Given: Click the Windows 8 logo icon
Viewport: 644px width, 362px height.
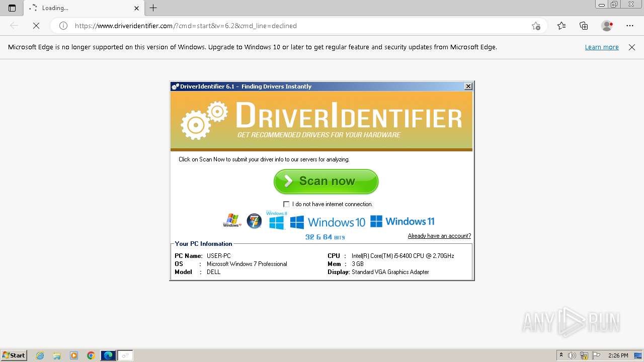Looking at the screenshot, I should [x=277, y=221].
